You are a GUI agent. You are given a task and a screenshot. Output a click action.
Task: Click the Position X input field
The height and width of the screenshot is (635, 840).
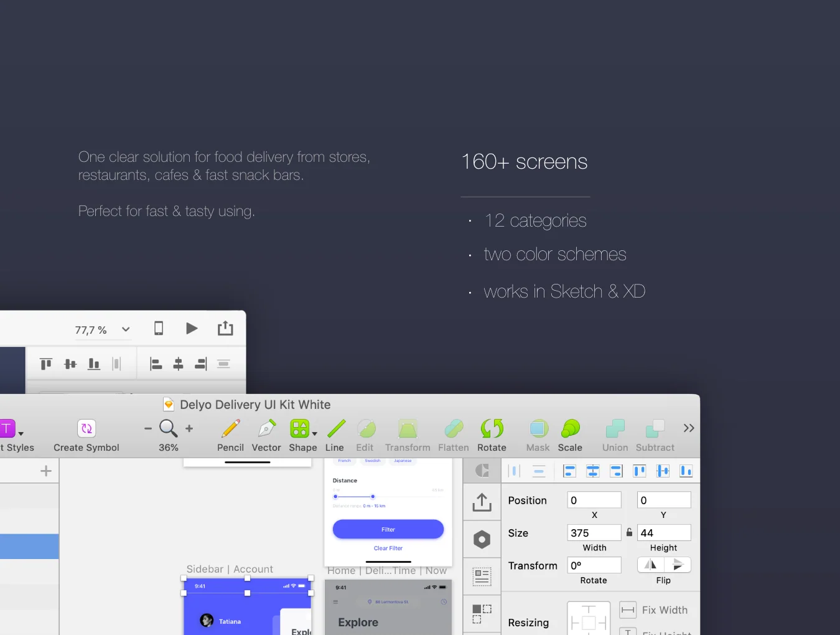[594, 500]
